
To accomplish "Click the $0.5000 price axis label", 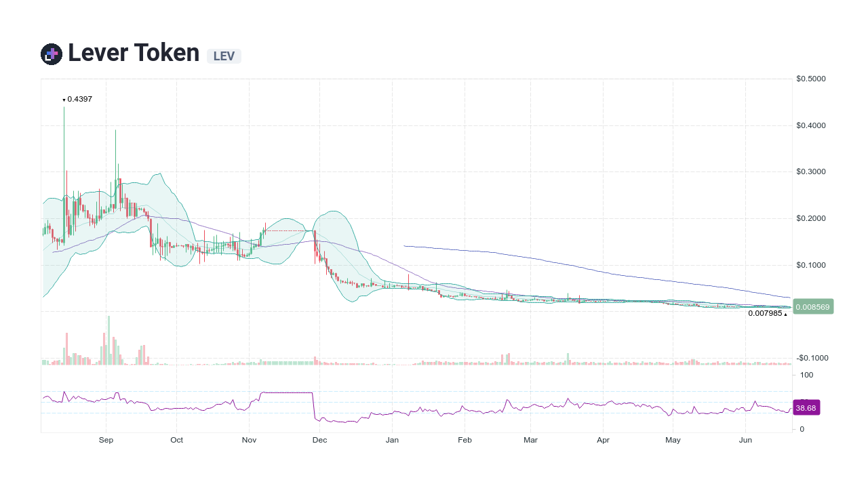I will pyautogui.click(x=810, y=78).
